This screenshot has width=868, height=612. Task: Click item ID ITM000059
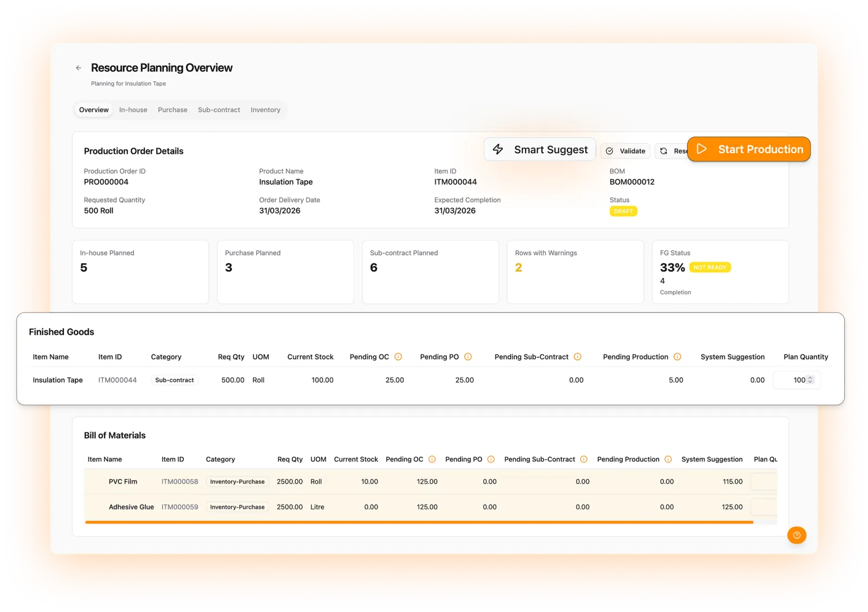coord(180,507)
